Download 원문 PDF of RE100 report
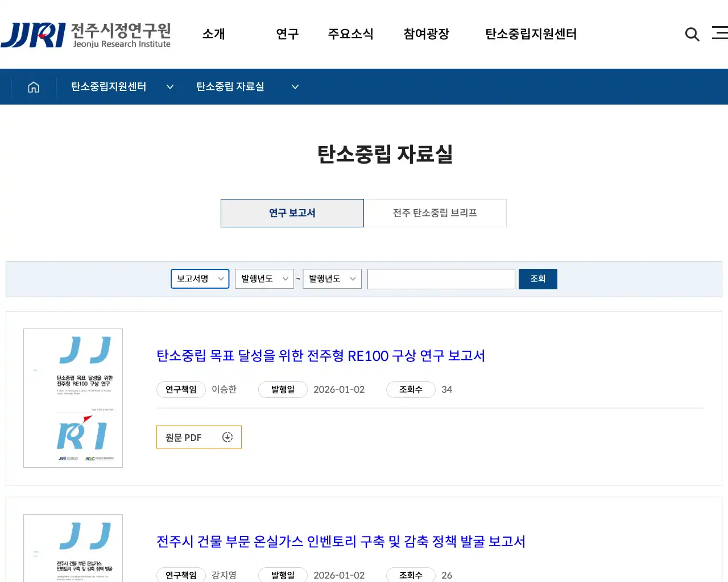 199,437
